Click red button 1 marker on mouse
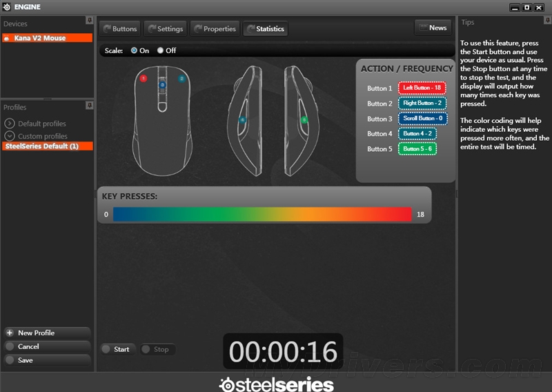The width and height of the screenshot is (552, 392). tap(144, 78)
